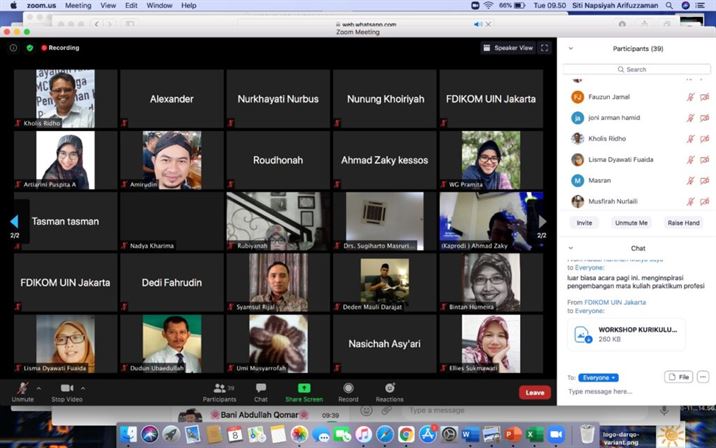Click the Record icon
716x448 pixels.
click(348, 388)
